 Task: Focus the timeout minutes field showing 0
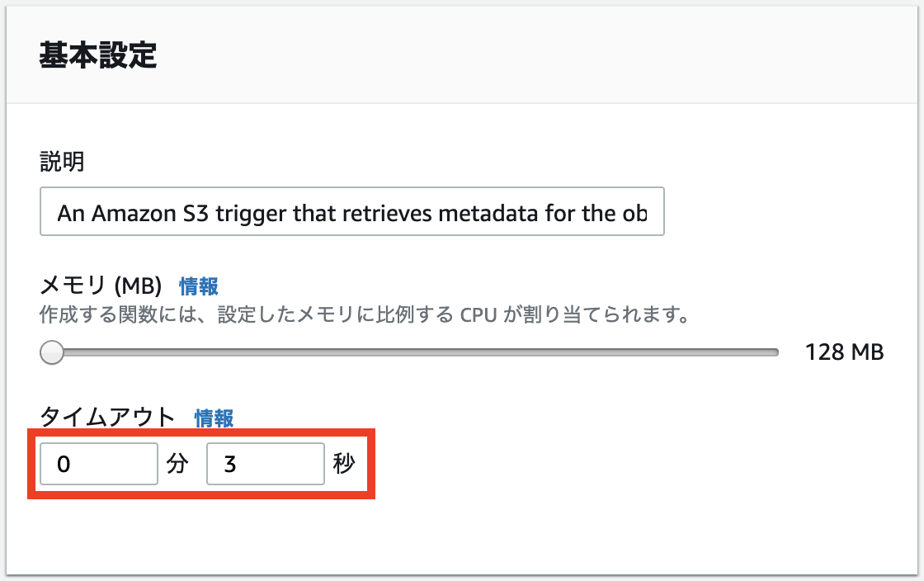tap(99, 464)
